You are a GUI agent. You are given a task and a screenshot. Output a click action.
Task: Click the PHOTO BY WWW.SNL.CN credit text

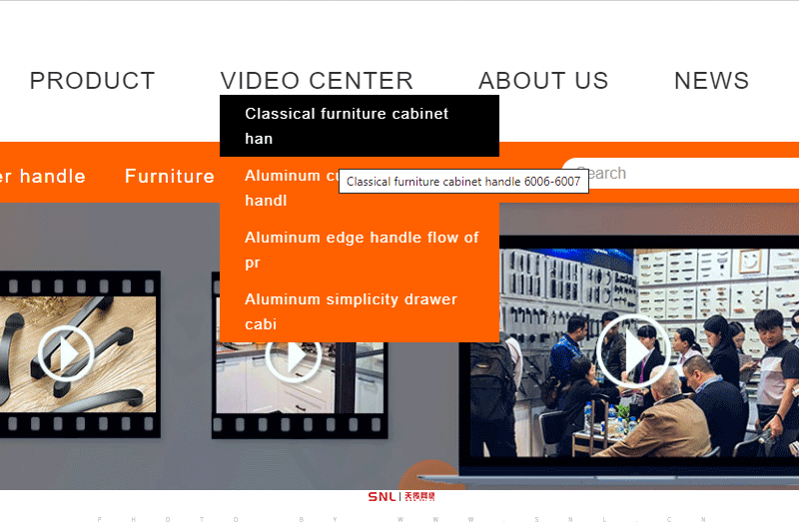click(400, 519)
